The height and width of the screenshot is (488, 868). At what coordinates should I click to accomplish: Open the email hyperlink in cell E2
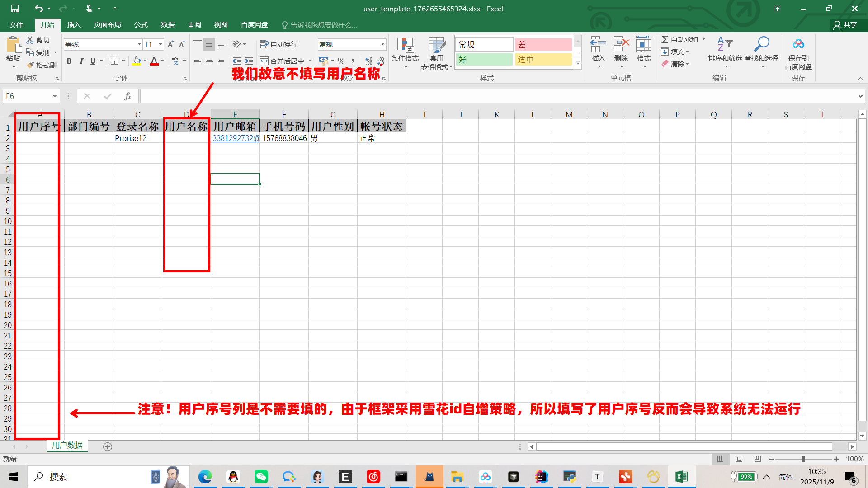(235, 138)
